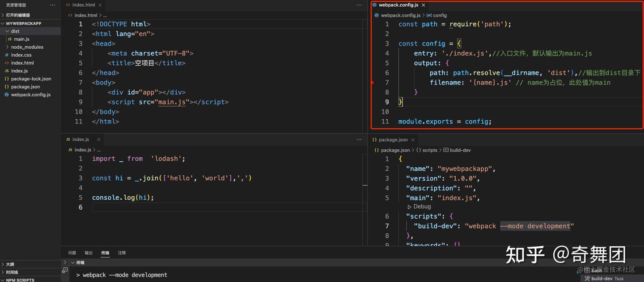Open index.html in the file explorer tree
The height and width of the screenshot is (282, 644).
(22, 63)
